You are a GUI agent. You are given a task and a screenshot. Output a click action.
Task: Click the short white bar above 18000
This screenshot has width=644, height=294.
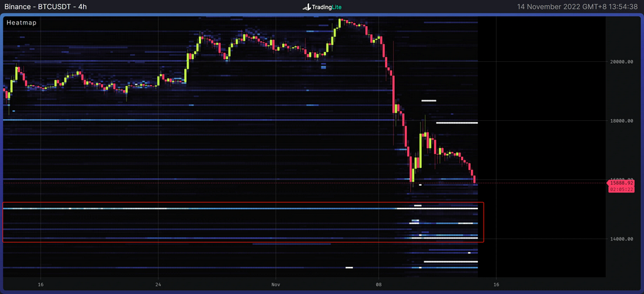(x=429, y=101)
